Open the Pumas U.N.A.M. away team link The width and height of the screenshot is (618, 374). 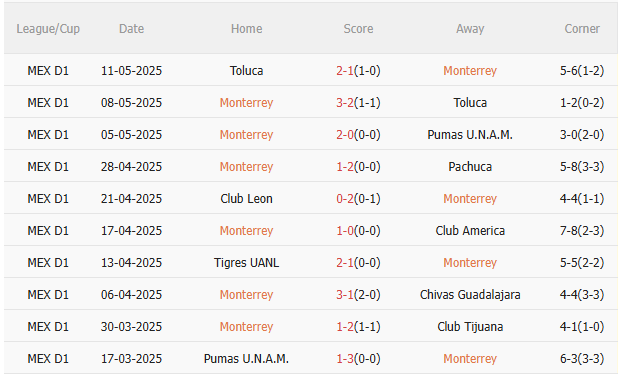click(x=470, y=134)
